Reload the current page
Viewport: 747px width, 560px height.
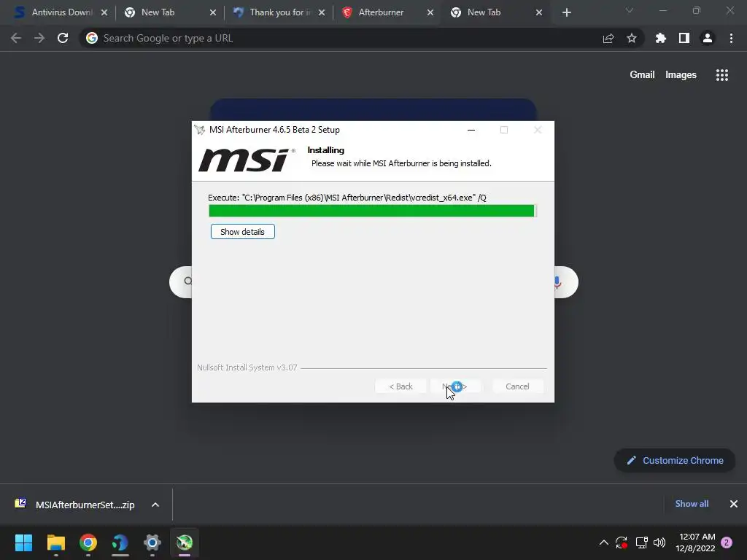pyautogui.click(x=63, y=38)
